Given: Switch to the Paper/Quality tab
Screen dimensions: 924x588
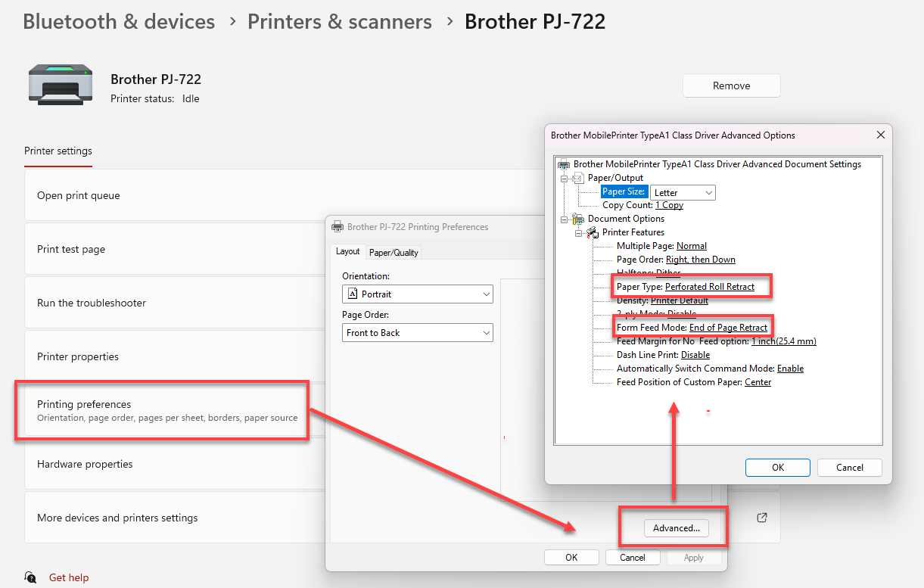Looking at the screenshot, I should tap(394, 252).
